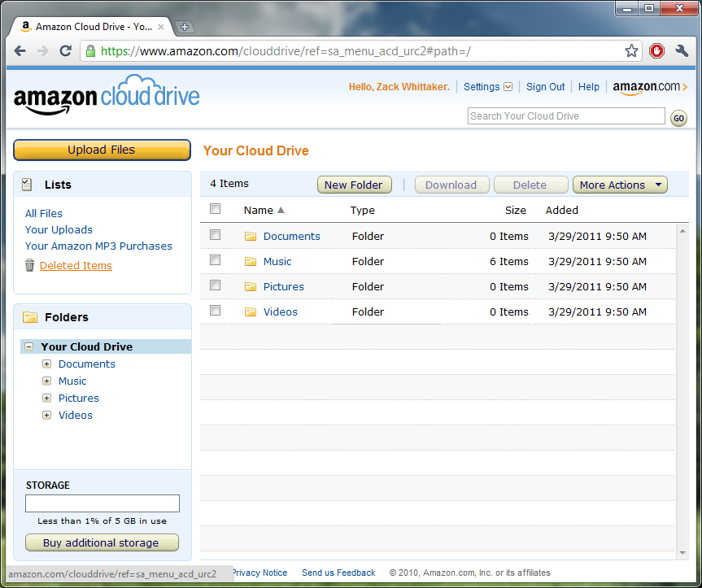The height and width of the screenshot is (588, 702).
Task: Close the Amazon Cloud Drive tab
Action: point(161,27)
